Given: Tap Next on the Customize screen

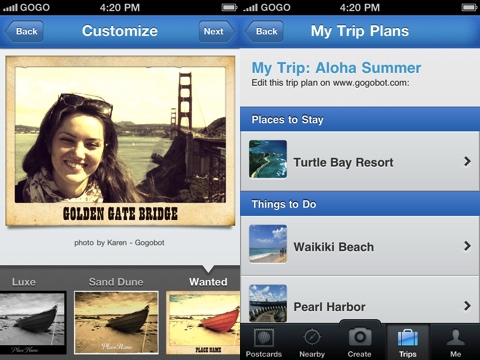Looking at the screenshot, I should (x=216, y=31).
